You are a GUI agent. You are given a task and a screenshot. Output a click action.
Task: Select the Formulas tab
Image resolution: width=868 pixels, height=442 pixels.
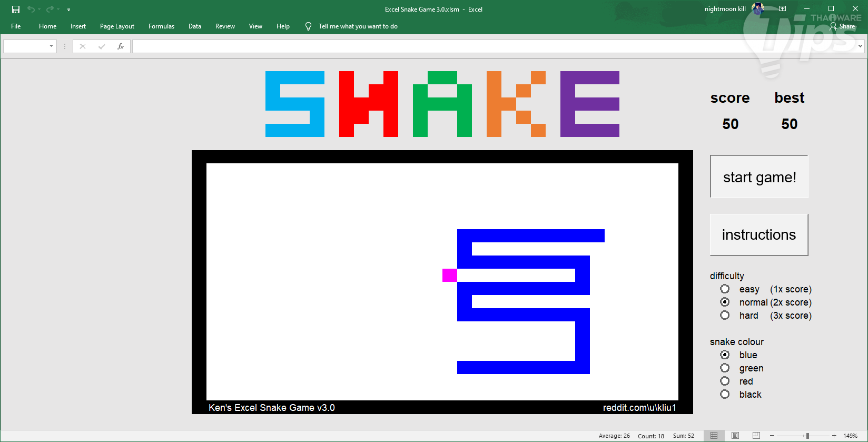point(161,26)
